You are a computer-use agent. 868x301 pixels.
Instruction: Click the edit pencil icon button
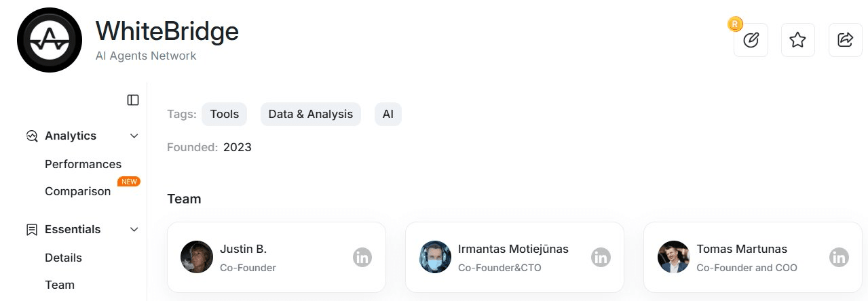(x=751, y=40)
